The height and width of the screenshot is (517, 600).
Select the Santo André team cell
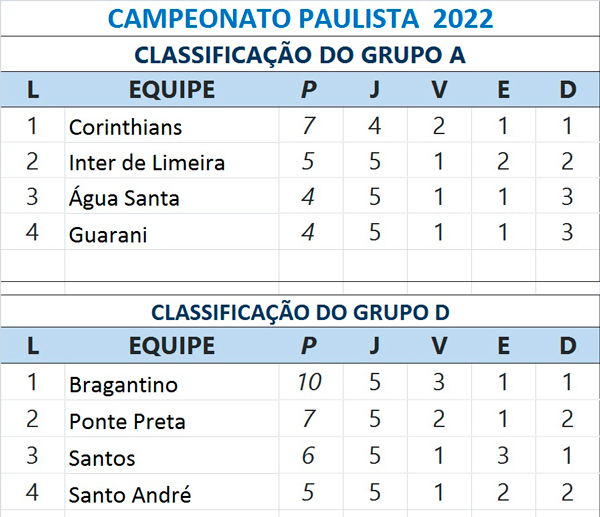130,494
